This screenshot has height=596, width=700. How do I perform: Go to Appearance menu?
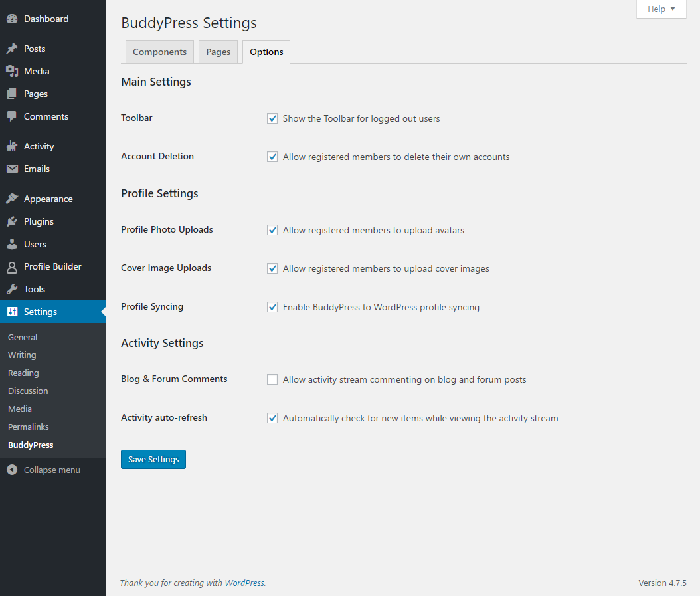click(53, 199)
